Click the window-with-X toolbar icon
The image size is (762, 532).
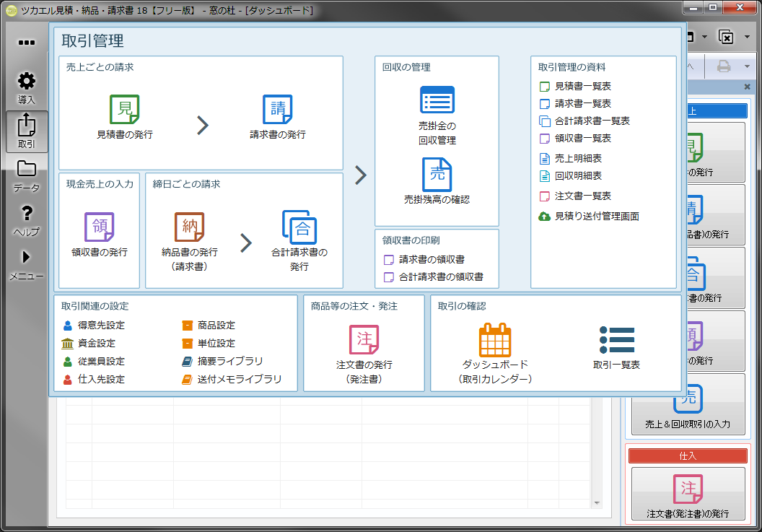(726, 37)
